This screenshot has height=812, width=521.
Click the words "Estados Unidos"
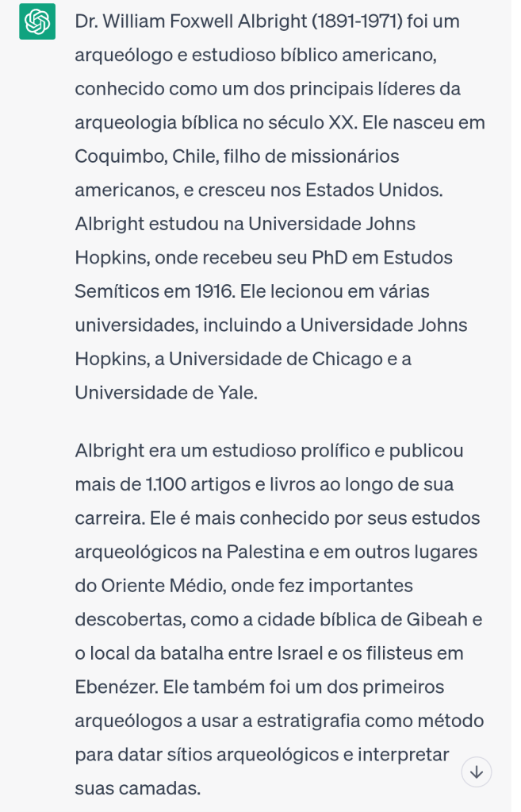click(373, 190)
